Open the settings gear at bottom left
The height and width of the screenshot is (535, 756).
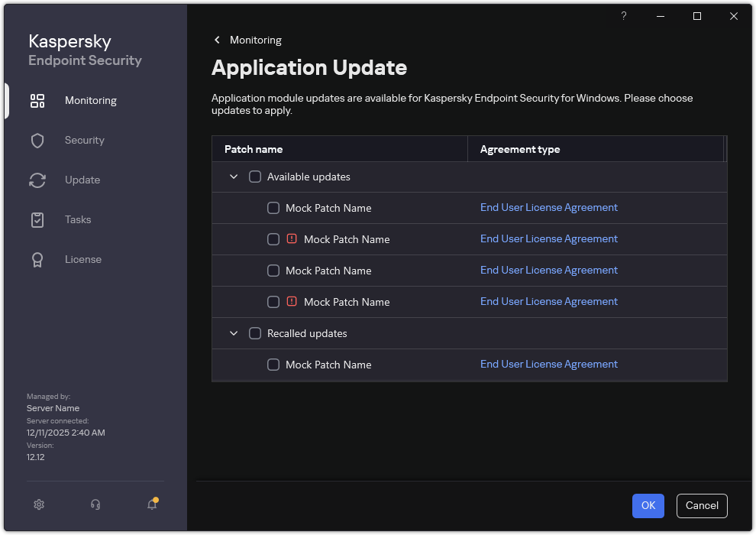(38, 504)
